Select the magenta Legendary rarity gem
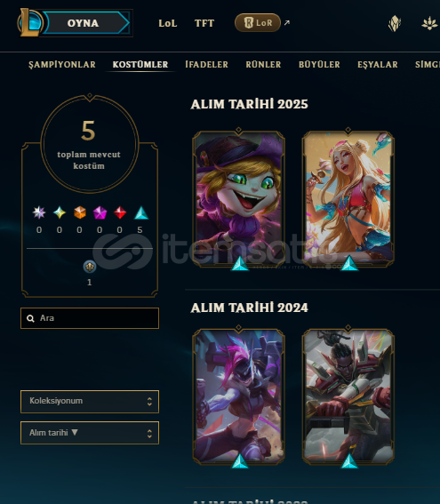The width and height of the screenshot is (440, 504). (x=100, y=212)
